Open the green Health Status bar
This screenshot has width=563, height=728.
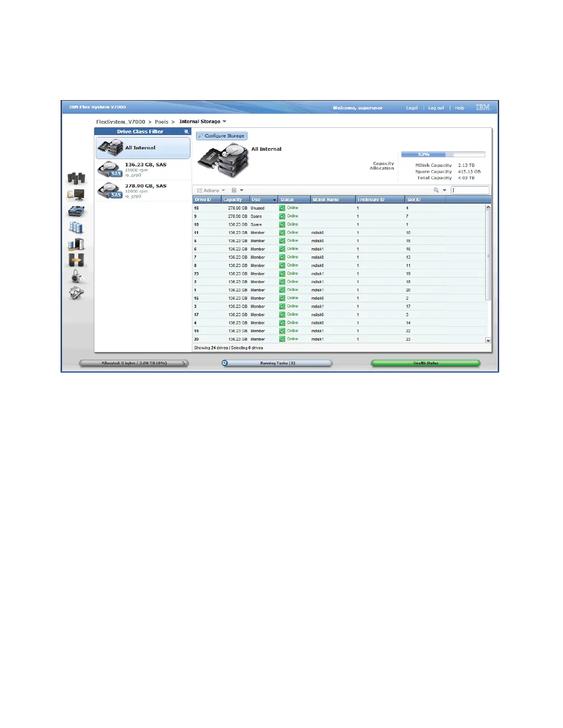tap(425, 363)
